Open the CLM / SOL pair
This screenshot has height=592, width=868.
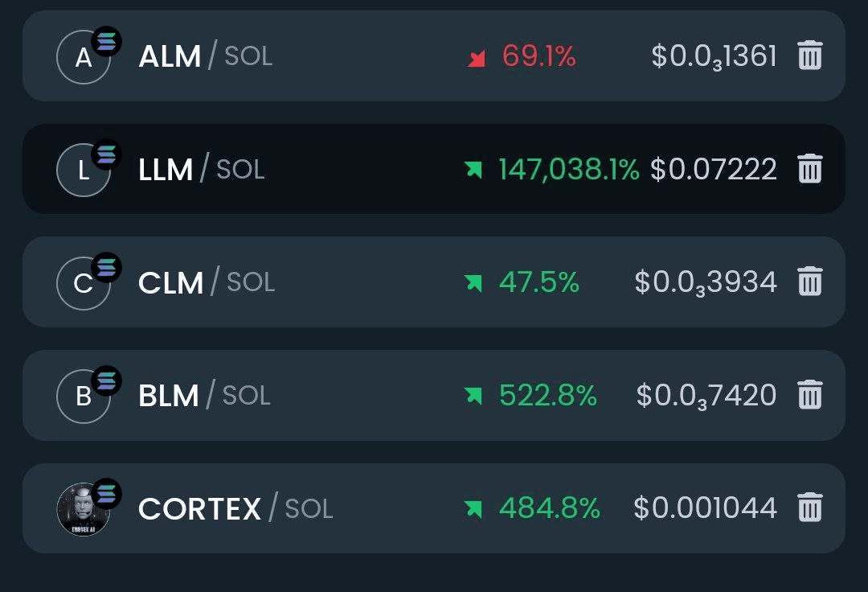(x=207, y=282)
